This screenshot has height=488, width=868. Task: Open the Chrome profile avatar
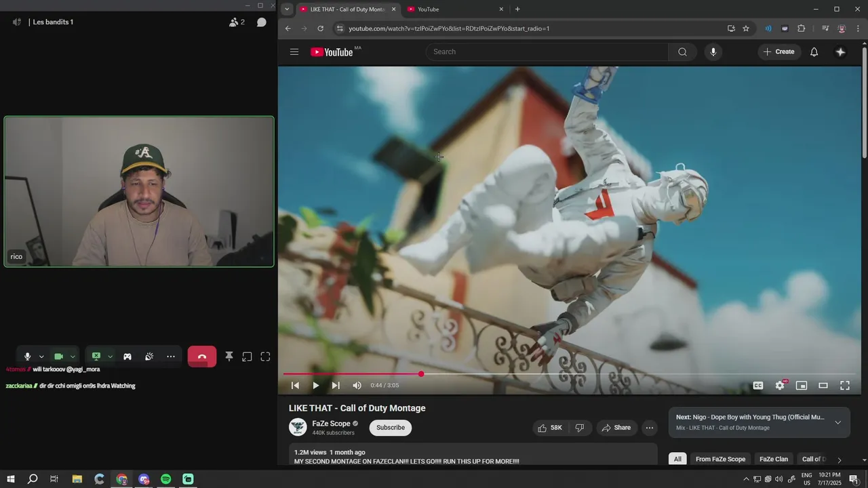pos(842,28)
